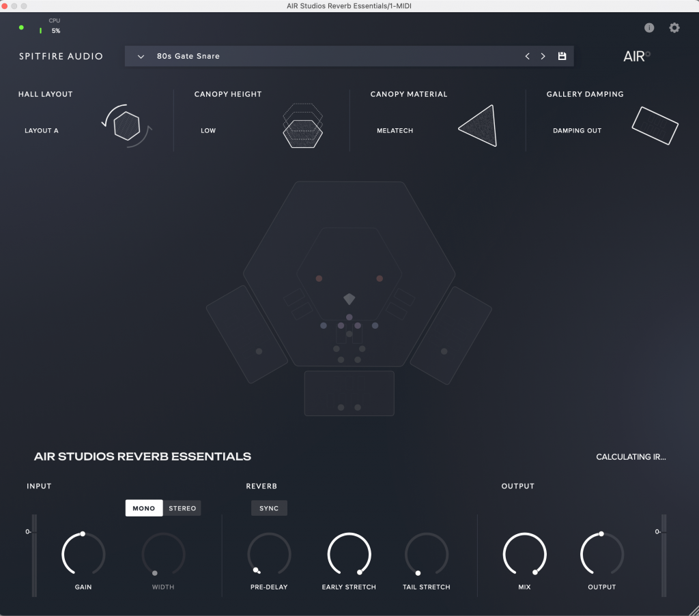Switch input mode to MONO
Screen dimensions: 699x616
[x=144, y=508]
